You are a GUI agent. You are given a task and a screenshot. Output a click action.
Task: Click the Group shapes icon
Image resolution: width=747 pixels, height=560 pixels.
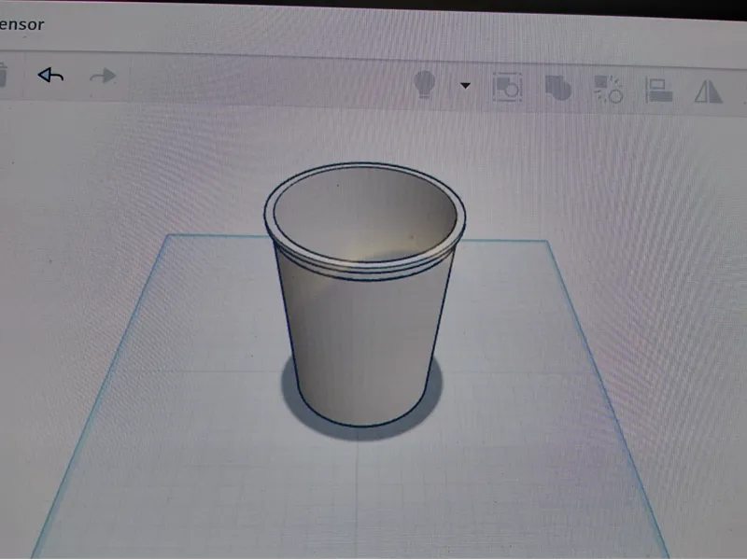pyautogui.click(x=557, y=88)
